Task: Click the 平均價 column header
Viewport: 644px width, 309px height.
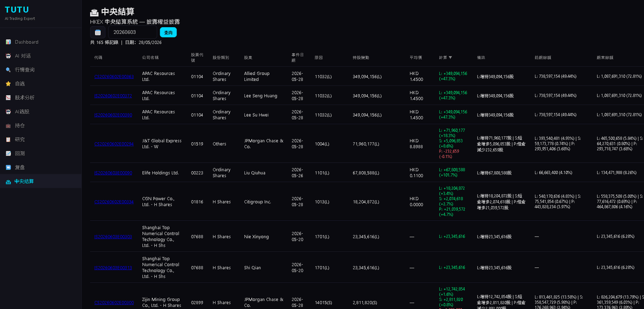Action: click(x=416, y=57)
